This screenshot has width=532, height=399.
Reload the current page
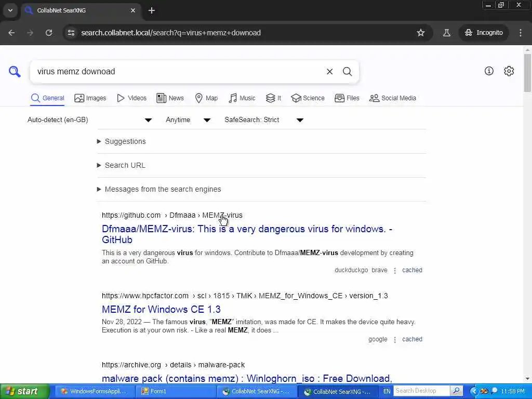click(49, 33)
